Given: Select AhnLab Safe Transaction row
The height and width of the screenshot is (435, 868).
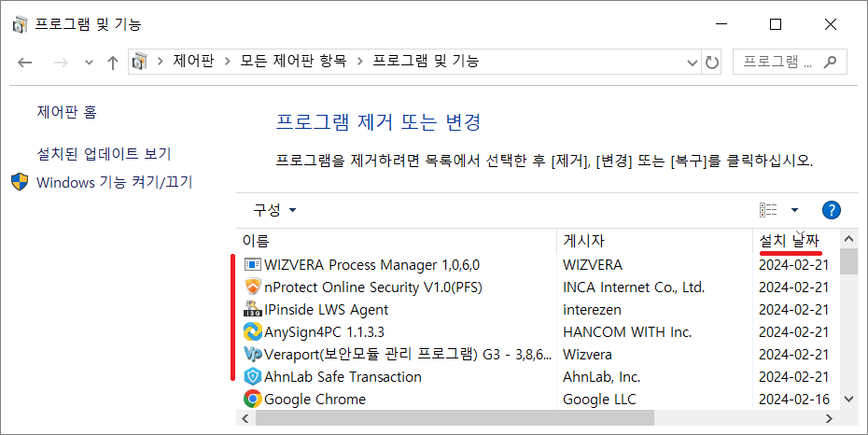Looking at the screenshot, I should (538, 377).
